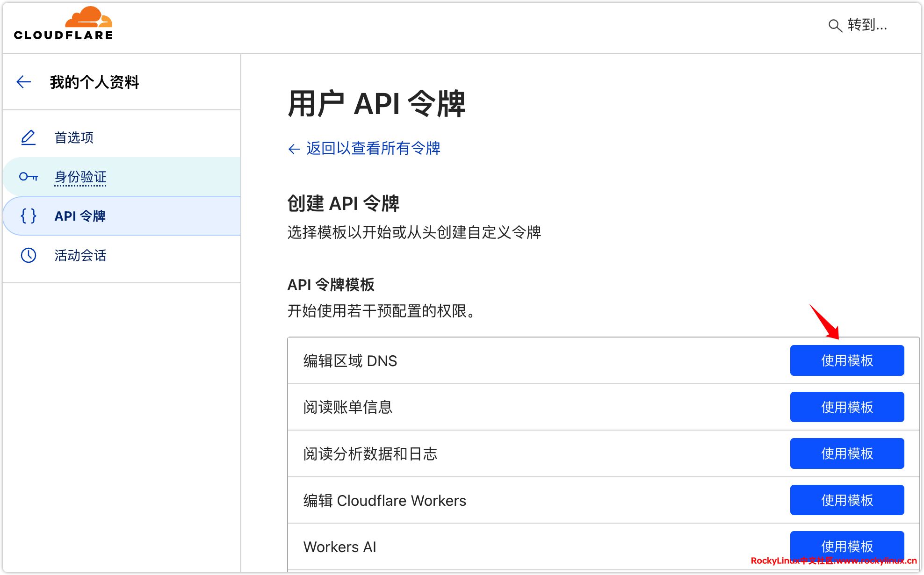
Task: Go to 活动会话 in the sidebar
Action: pos(80,255)
